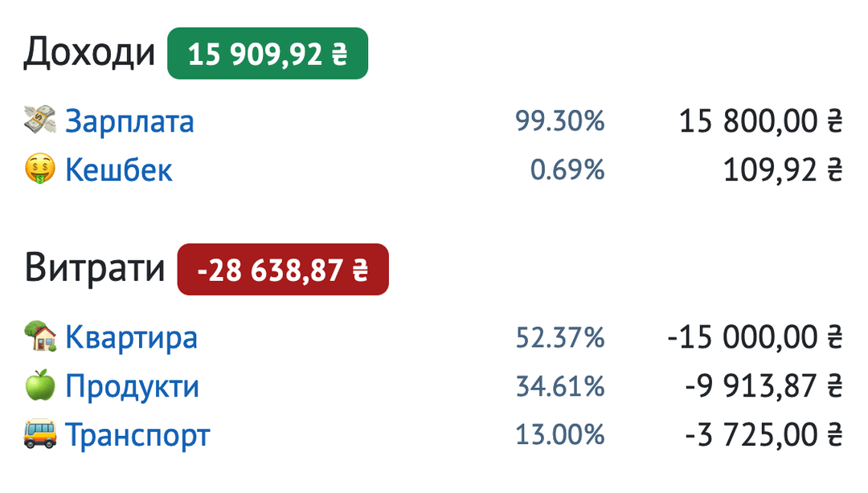This screenshot has height=493, width=868.
Task: Click the red -28 638,87 ₴ expense badge
Action: coord(283,269)
